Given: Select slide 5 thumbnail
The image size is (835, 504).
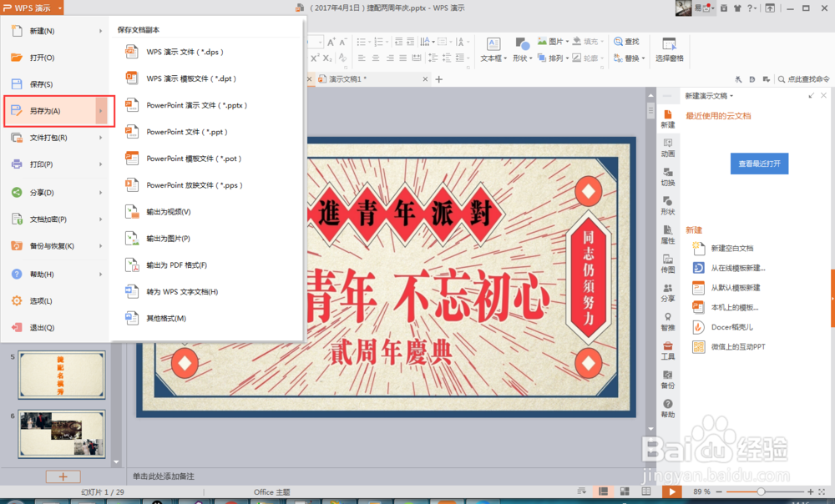Looking at the screenshot, I should point(62,375).
